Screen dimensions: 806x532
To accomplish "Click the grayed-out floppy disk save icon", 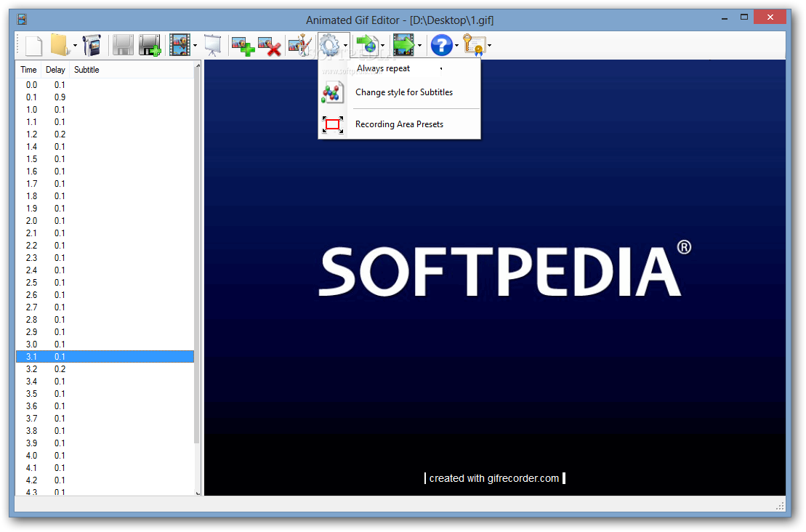I will click(x=123, y=45).
